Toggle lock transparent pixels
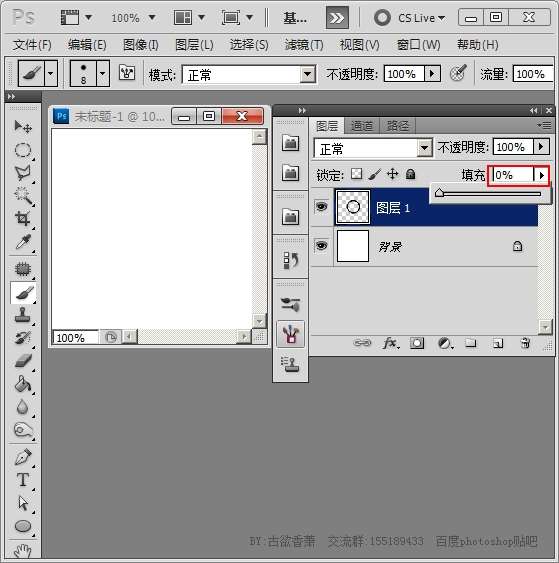 (356, 174)
